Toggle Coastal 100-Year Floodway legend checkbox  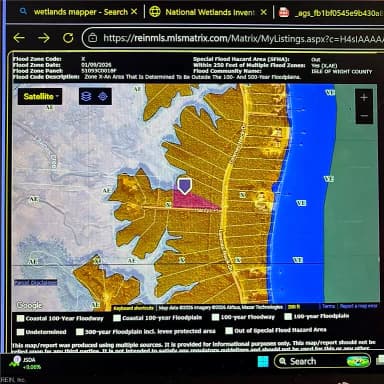(x=21, y=318)
